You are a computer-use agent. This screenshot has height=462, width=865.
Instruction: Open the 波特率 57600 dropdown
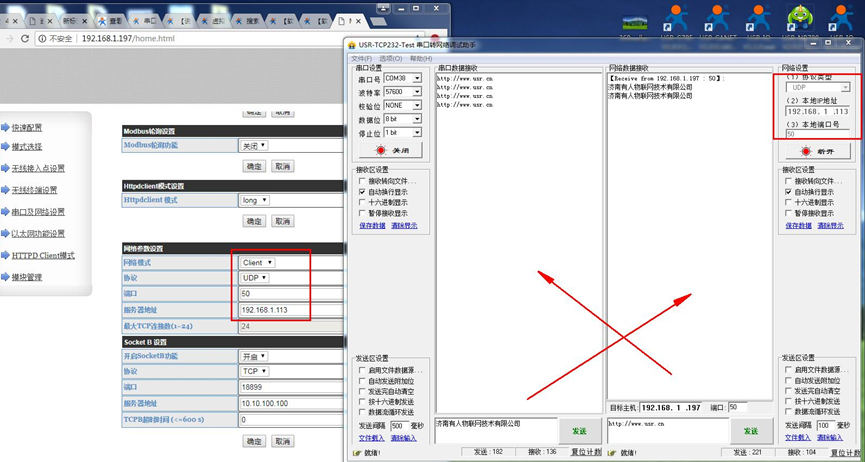pos(416,91)
